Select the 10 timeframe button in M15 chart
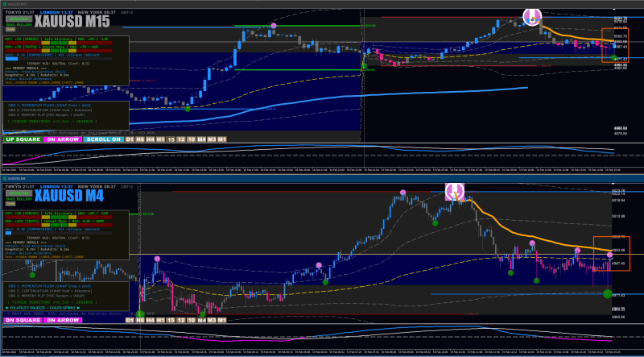The image size is (644, 357). [x=192, y=139]
